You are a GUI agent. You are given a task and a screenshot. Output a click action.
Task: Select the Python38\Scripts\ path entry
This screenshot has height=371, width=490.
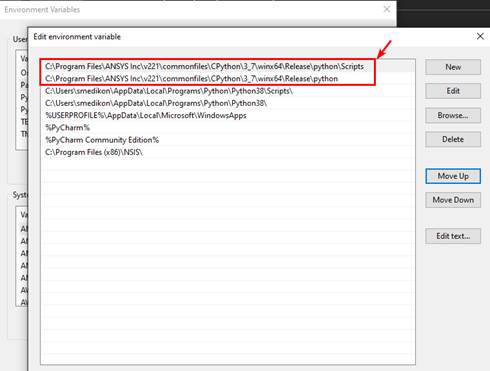[x=228, y=91]
